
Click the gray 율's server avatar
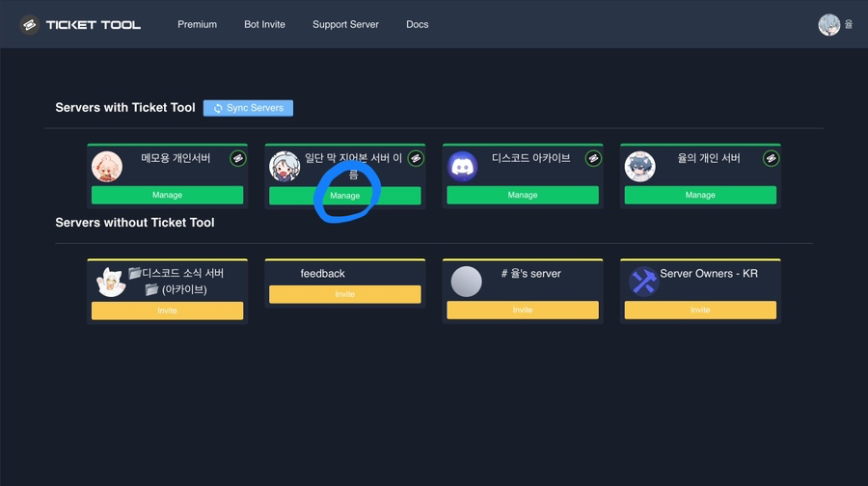tap(466, 282)
